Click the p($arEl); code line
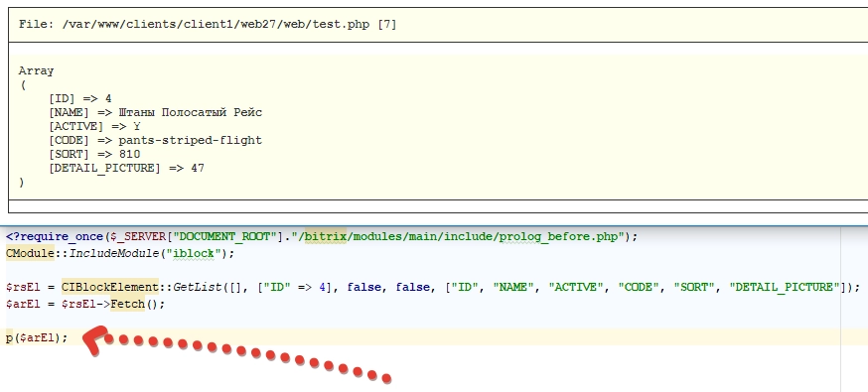Image resolution: width=868 pixels, height=392 pixels. (x=37, y=337)
